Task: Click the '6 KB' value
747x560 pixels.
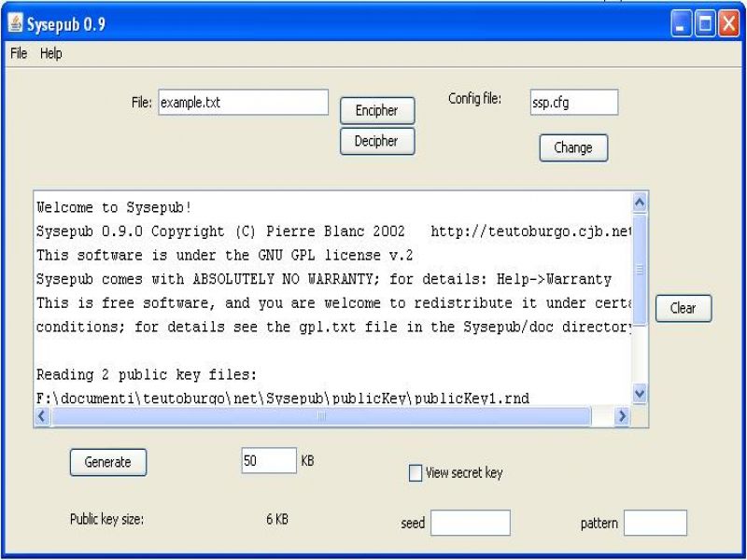Action: [x=277, y=519]
